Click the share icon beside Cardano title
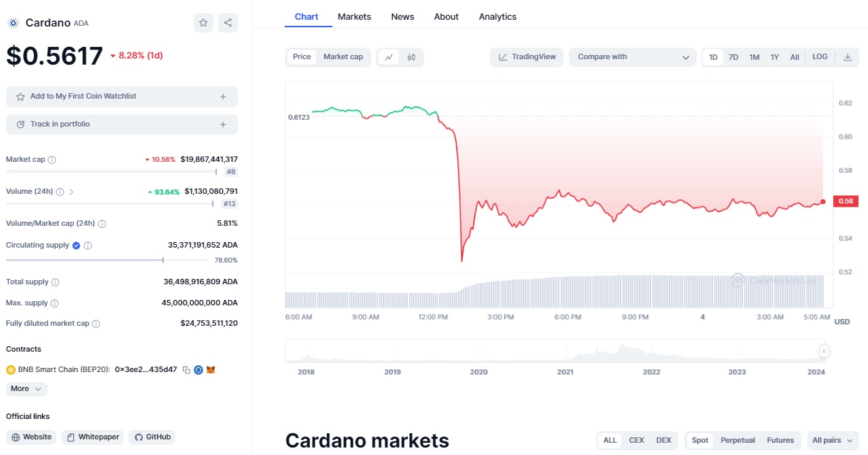Image resolution: width=868 pixels, height=455 pixels. [228, 22]
